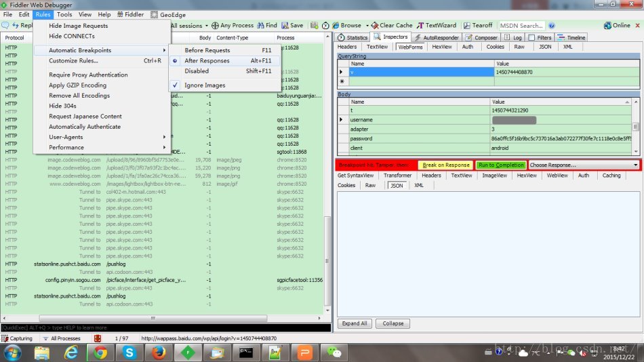Click the MSDN Search field
The height and width of the screenshot is (362, 644).
(x=521, y=26)
